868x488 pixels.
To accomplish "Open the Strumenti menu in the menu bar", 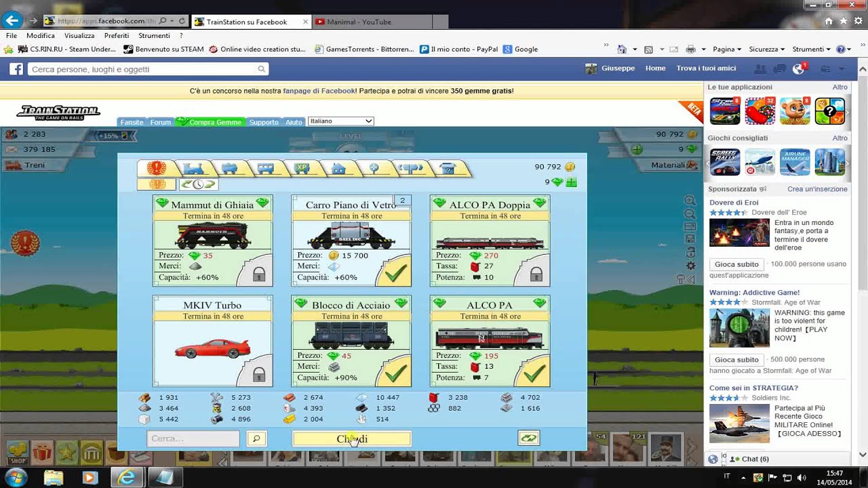I will pyautogui.click(x=154, y=35).
